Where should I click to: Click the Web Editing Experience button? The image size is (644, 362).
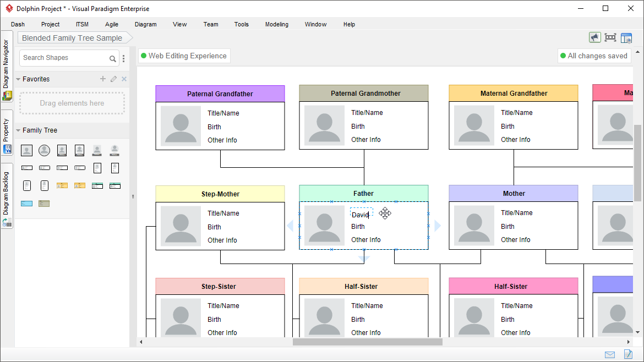[x=184, y=56]
